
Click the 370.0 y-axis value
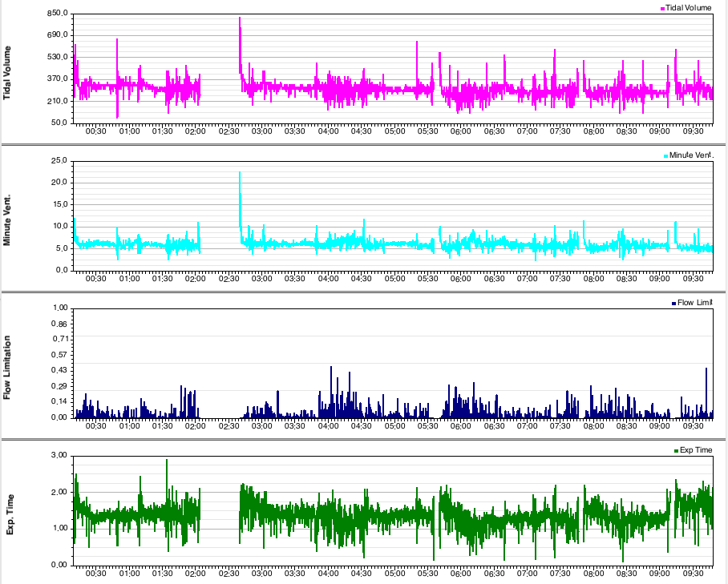pyautogui.click(x=57, y=79)
